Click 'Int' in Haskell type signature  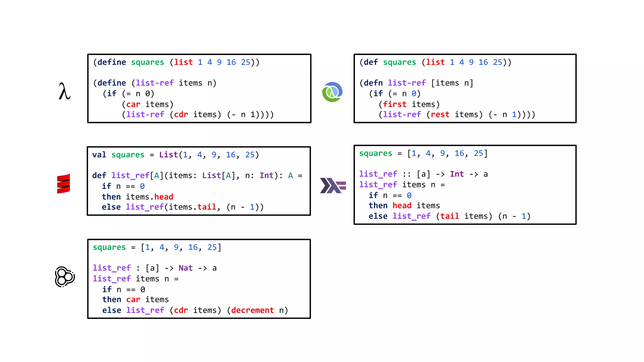pyautogui.click(x=457, y=174)
